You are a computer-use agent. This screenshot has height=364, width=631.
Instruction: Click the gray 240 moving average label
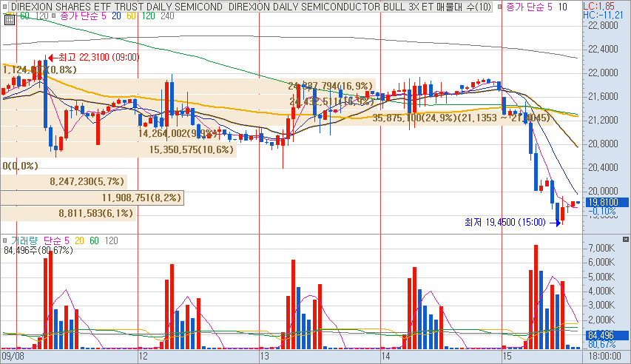tap(167, 16)
